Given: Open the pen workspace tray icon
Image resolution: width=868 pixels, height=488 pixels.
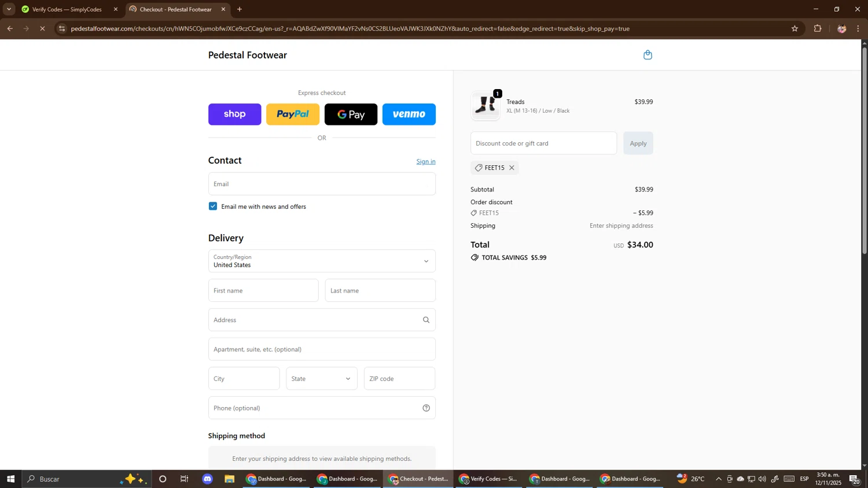Looking at the screenshot, I should point(775,479).
